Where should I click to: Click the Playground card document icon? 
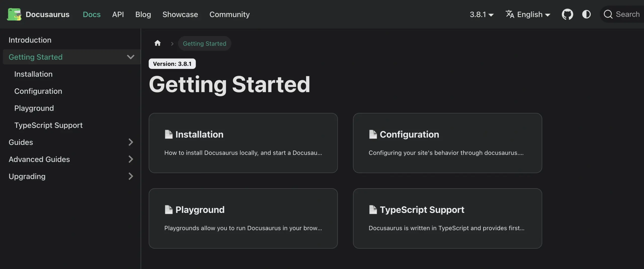169,210
